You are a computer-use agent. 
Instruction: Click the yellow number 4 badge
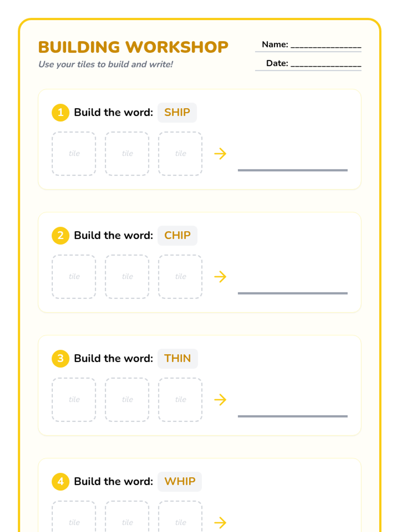tap(60, 481)
